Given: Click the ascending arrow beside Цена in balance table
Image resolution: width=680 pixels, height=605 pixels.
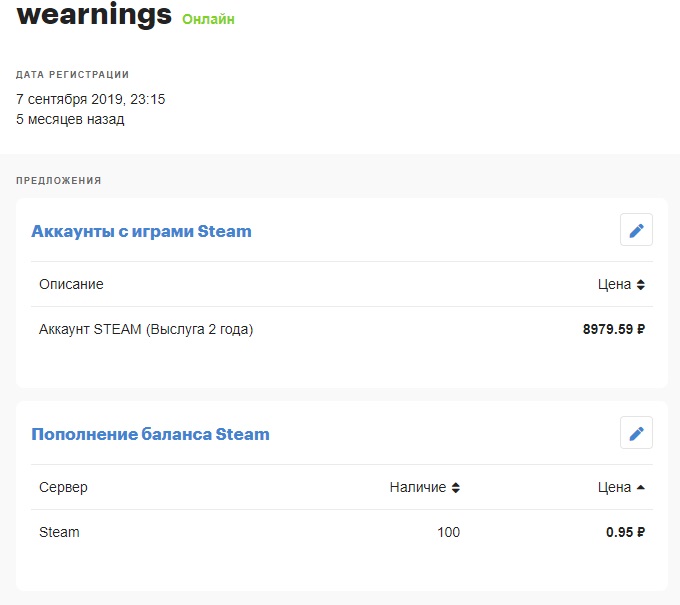Looking at the screenshot, I should click(641, 487).
